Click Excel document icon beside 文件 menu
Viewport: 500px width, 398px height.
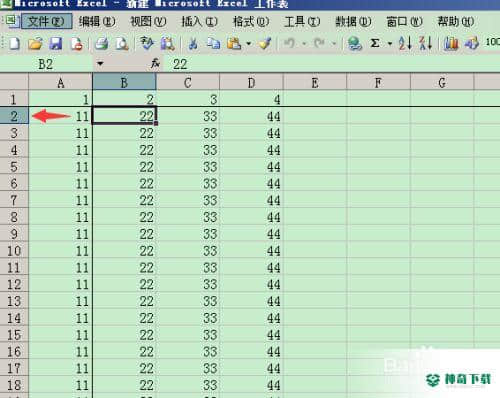coord(12,21)
